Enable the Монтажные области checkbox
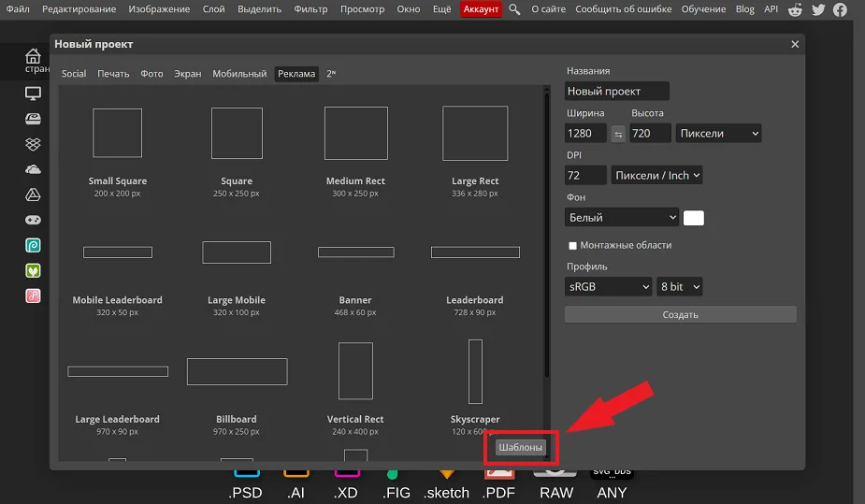Screen dimensions: 865x504 (573, 246)
